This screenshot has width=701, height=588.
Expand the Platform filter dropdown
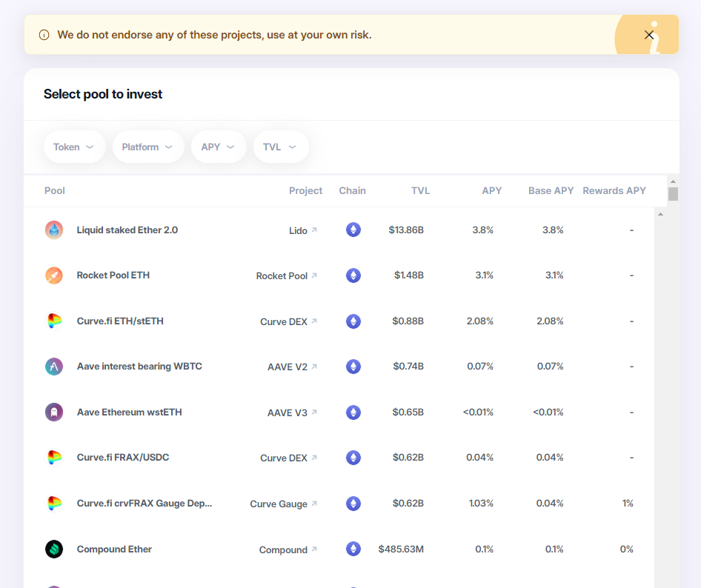[x=148, y=147]
